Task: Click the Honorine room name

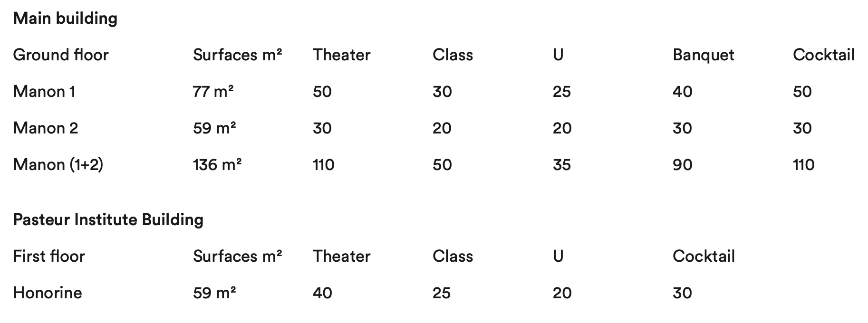Action: (x=48, y=293)
